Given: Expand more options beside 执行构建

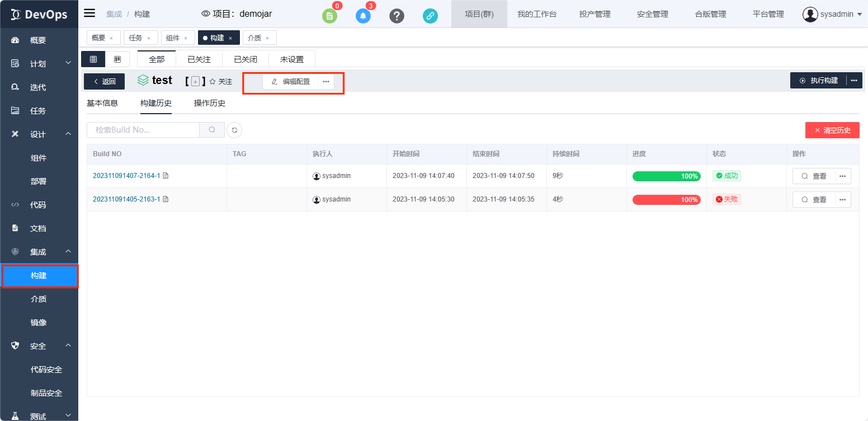Looking at the screenshot, I should click(854, 81).
